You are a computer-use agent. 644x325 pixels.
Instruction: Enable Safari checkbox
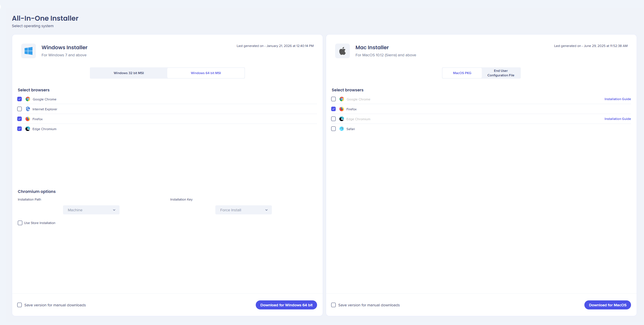click(x=333, y=129)
